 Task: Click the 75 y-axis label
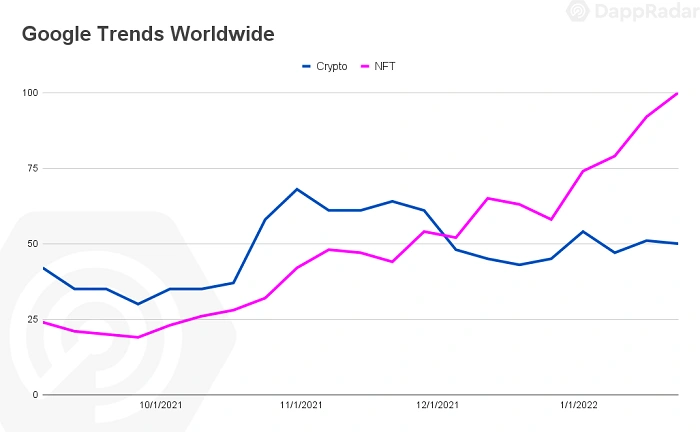(x=32, y=168)
